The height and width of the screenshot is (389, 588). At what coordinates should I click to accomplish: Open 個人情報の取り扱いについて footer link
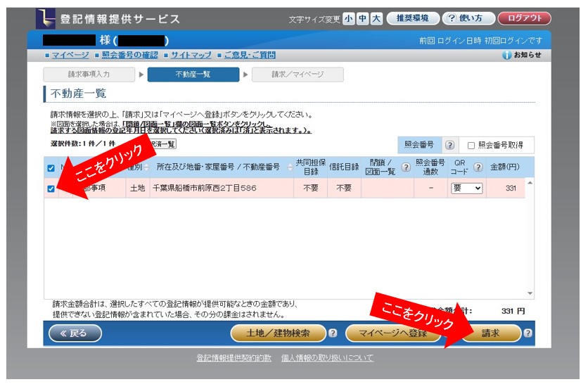click(327, 358)
